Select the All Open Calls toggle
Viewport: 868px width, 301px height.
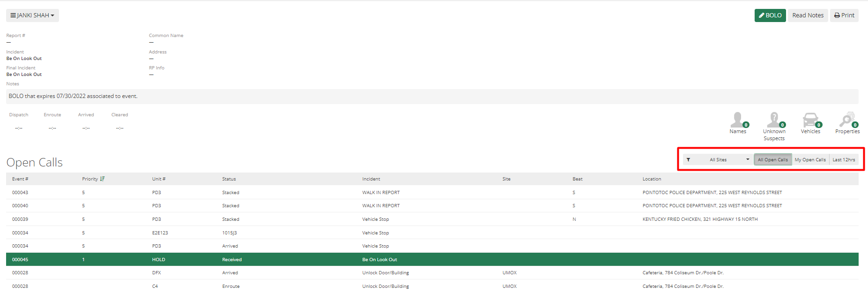773,160
